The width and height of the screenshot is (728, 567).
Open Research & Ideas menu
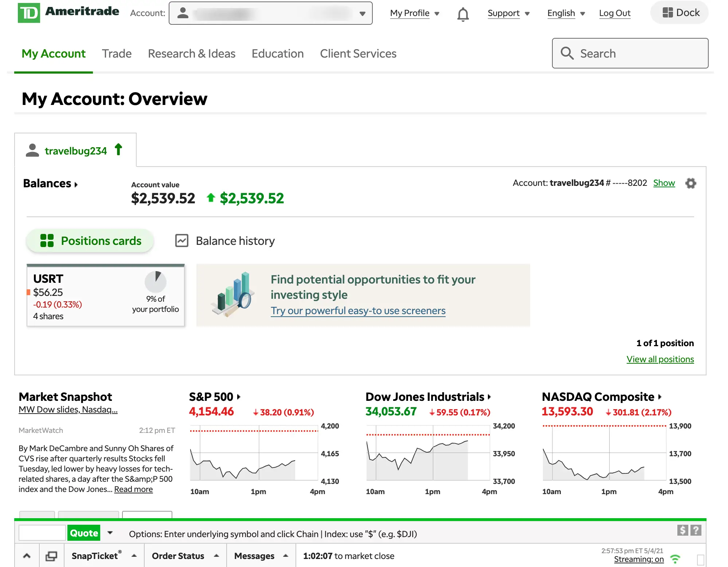(x=192, y=54)
